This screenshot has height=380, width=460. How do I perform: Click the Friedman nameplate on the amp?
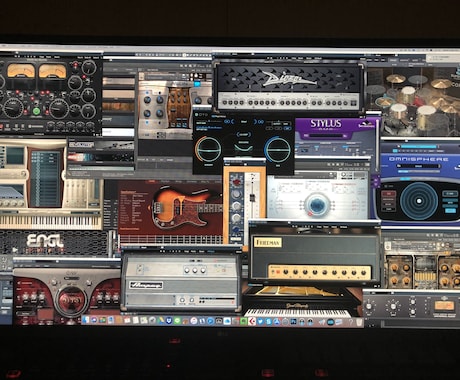[x=268, y=242]
